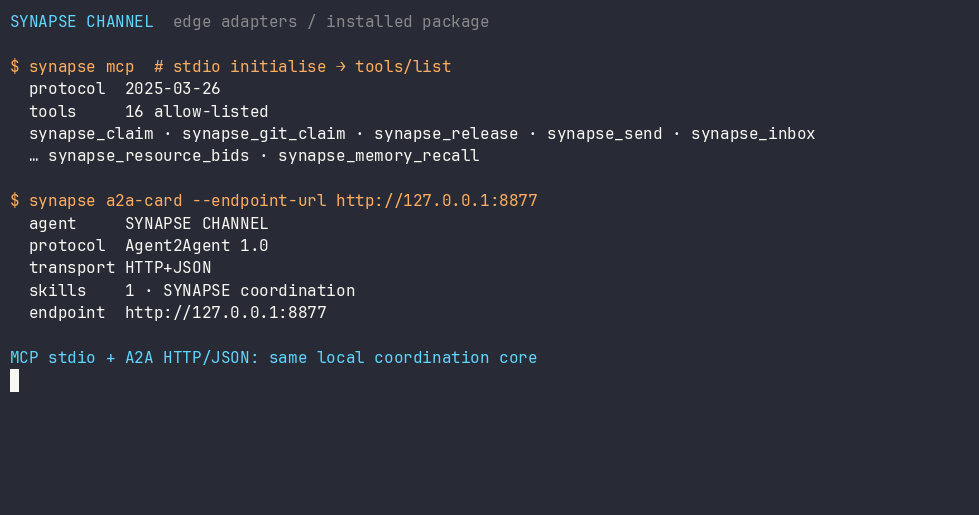The height and width of the screenshot is (515, 979).
Task: Click the tool name 'synapse_inbox'
Action: pyautogui.click(x=753, y=134)
